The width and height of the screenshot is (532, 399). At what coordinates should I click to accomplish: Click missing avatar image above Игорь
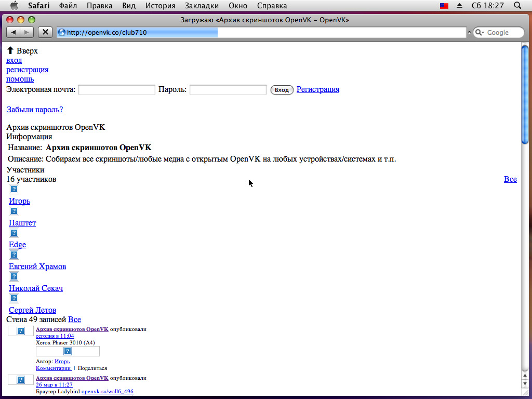click(14, 189)
